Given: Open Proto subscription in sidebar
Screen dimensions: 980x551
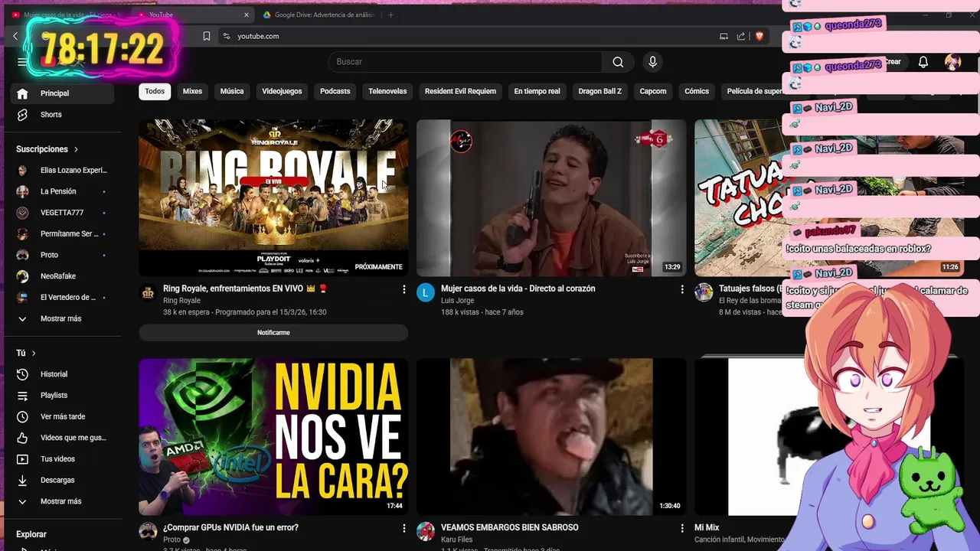Looking at the screenshot, I should (61, 255).
